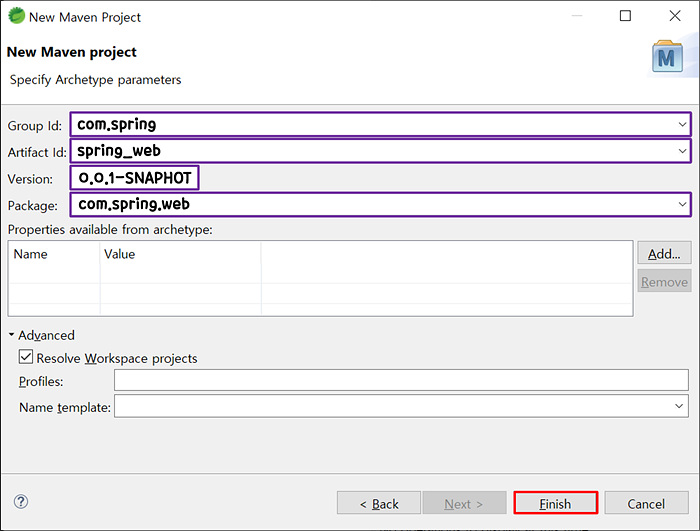Click into the Artifact Id field

coord(380,151)
